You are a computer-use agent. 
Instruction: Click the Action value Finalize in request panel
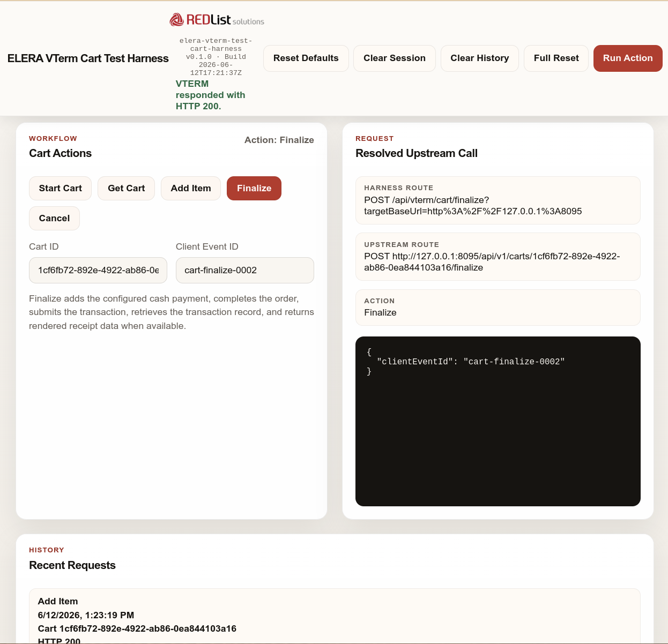(380, 313)
